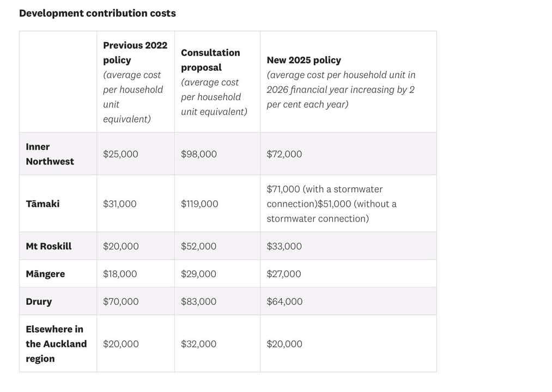Select the $33,000 Mt Roskill value
Screen dimensions: 552x392
(x=284, y=246)
